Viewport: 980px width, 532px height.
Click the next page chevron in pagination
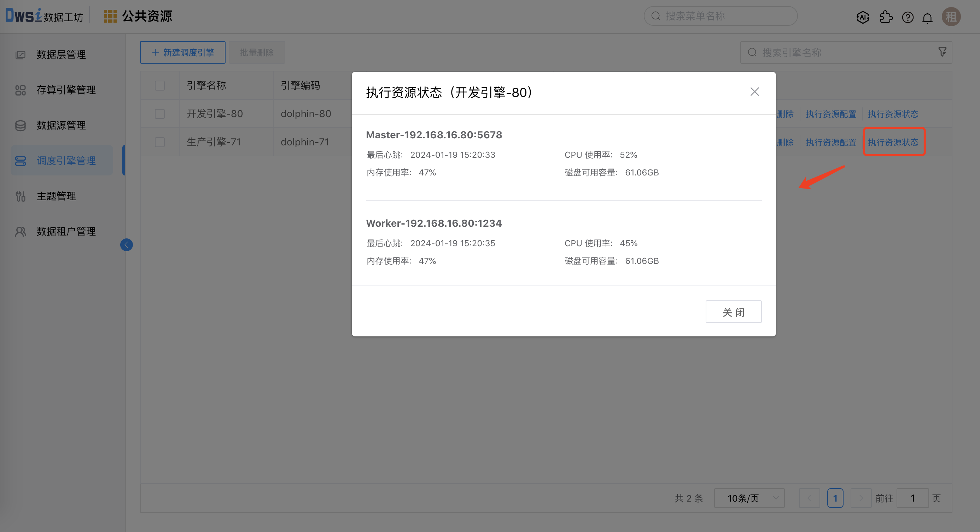pyautogui.click(x=861, y=498)
